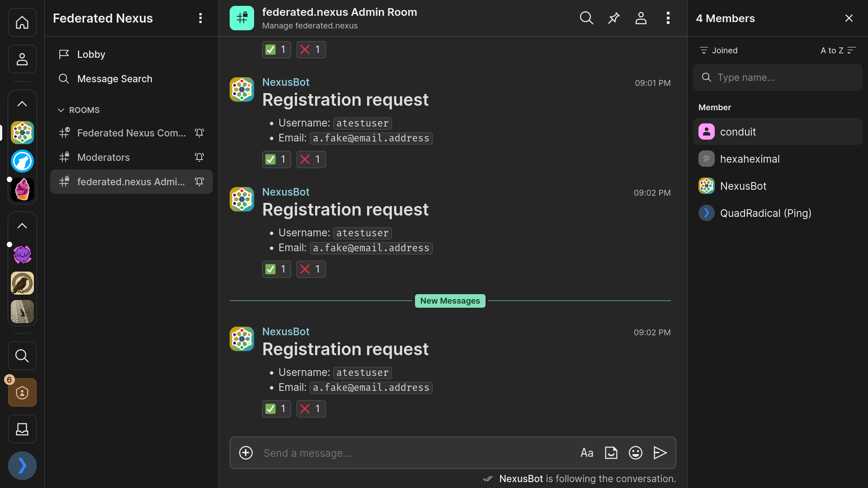Toggle text formatting with the Aa icon
Screen dimensions: 868x488
(586, 453)
